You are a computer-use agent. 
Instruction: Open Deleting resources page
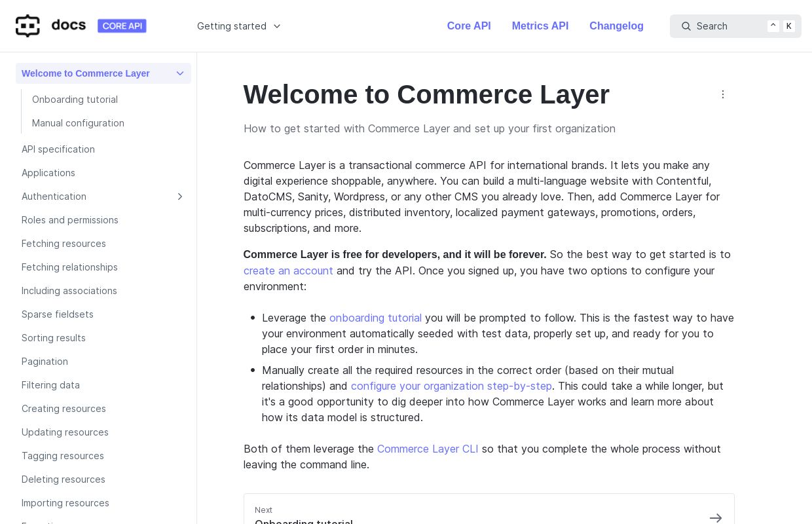[x=64, y=479]
